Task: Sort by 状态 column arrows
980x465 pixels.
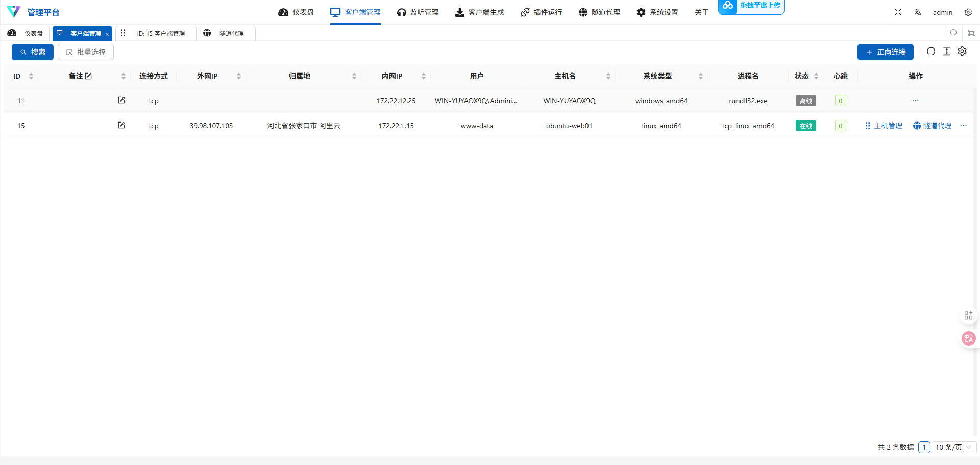Action: coord(816,76)
